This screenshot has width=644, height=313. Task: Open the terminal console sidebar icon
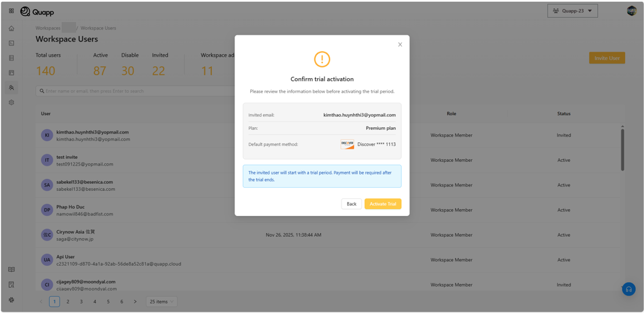point(11,43)
